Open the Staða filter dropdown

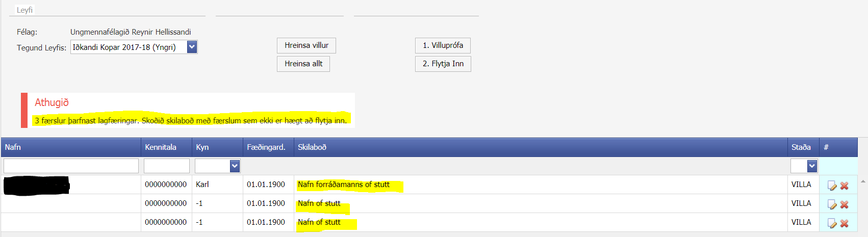[812, 166]
